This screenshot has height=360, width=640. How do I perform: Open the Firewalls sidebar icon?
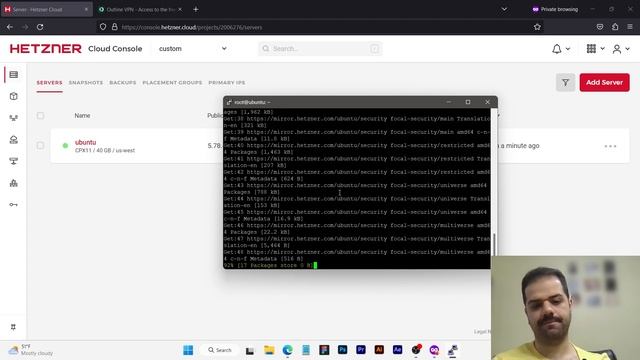tap(13, 183)
